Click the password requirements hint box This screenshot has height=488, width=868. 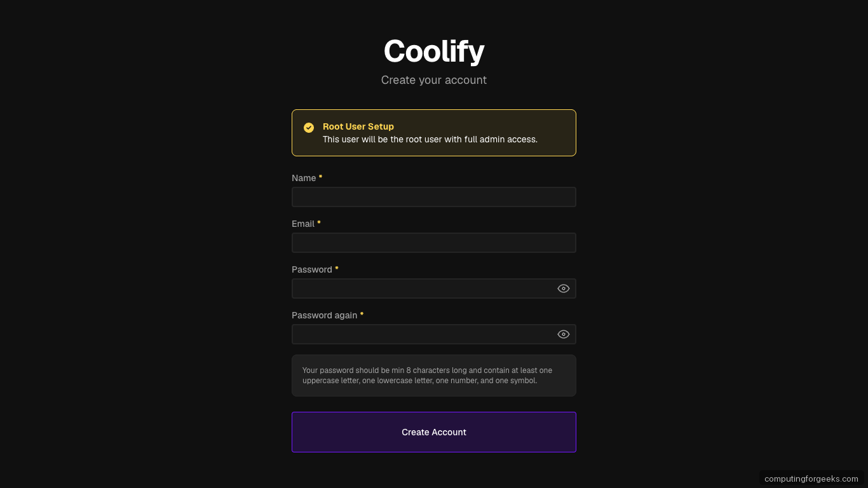pos(434,375)
